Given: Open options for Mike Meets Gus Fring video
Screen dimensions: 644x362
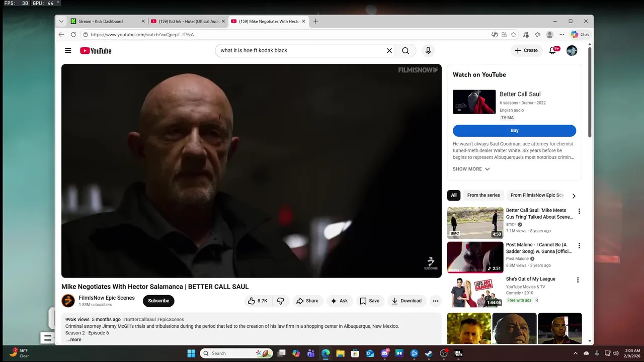Looking at the screenshot, I should [x=579, y=211].
